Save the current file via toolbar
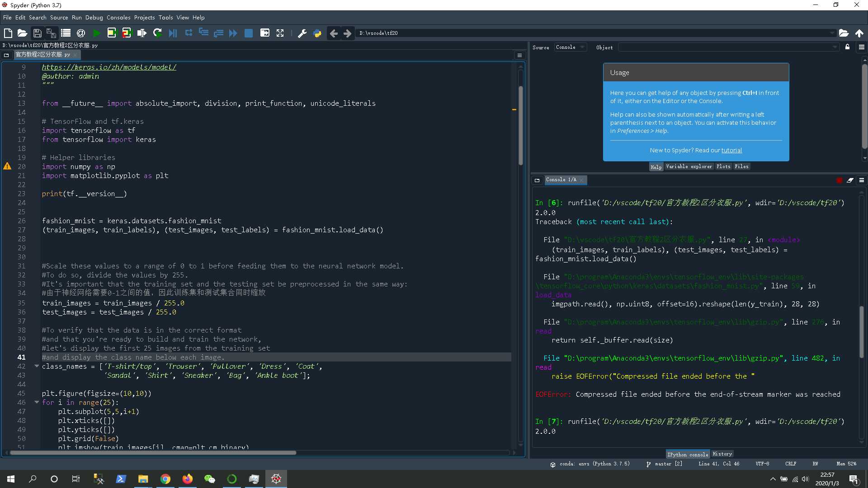 pos(38,33)
